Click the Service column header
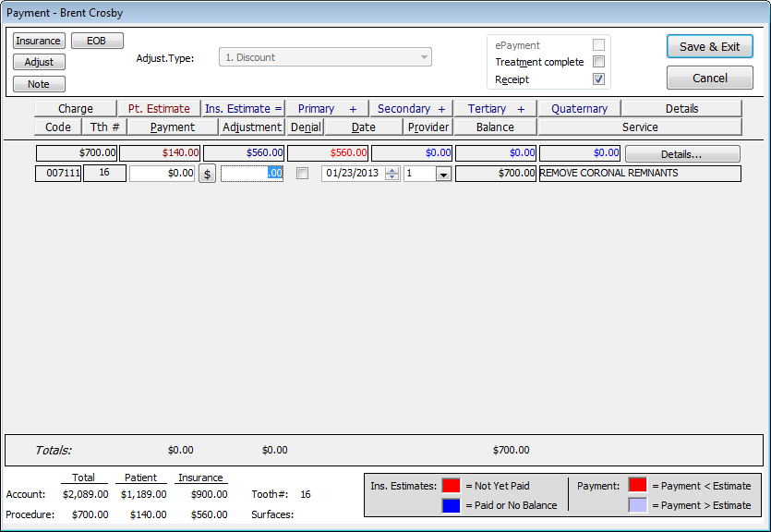Viewport: 771px width, 532px height. coord(640,127)
